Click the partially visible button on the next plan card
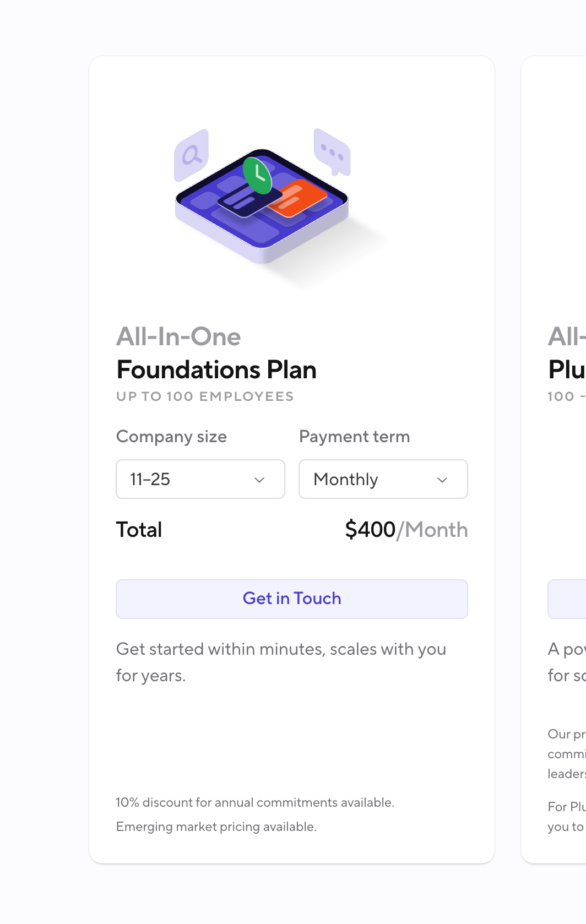586x924 pixels. pos(567,599)
